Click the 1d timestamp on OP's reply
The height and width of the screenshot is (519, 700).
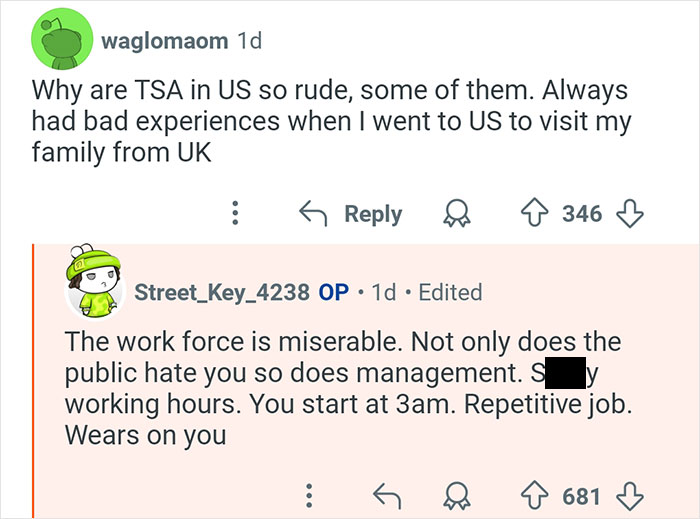[383, 292]
